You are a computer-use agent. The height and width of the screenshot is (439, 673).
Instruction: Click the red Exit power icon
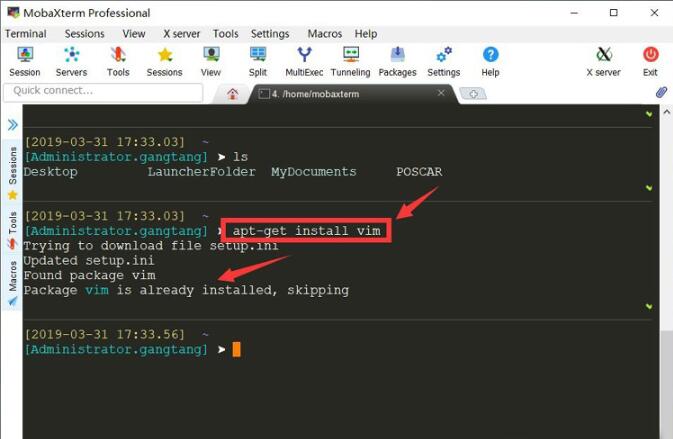pos(650,61)
